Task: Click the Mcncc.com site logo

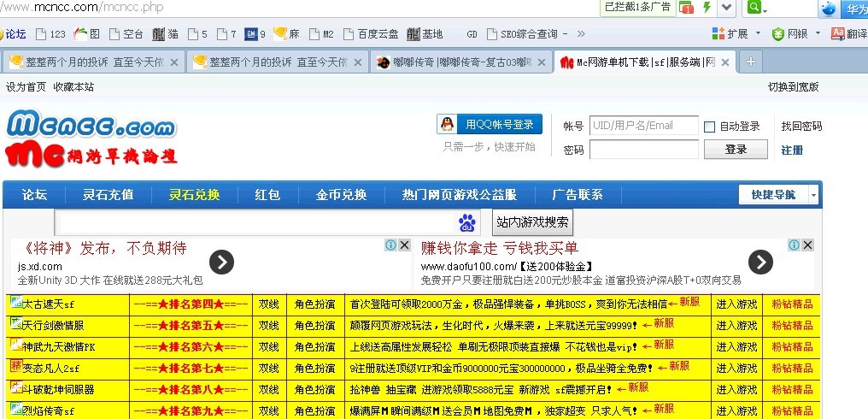Action: coord(91,127)
